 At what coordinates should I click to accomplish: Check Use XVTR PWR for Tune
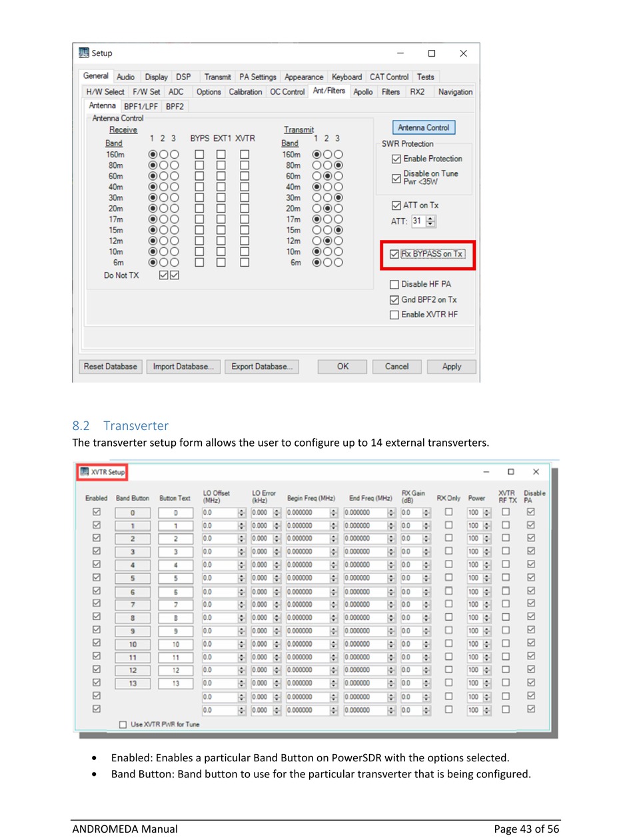coord(123,725)
